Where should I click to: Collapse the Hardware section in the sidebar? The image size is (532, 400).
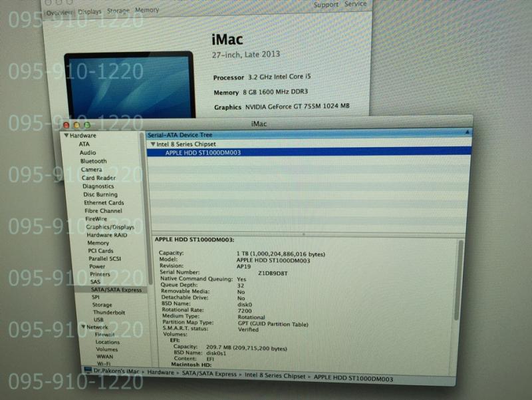(x=66, y=136)
